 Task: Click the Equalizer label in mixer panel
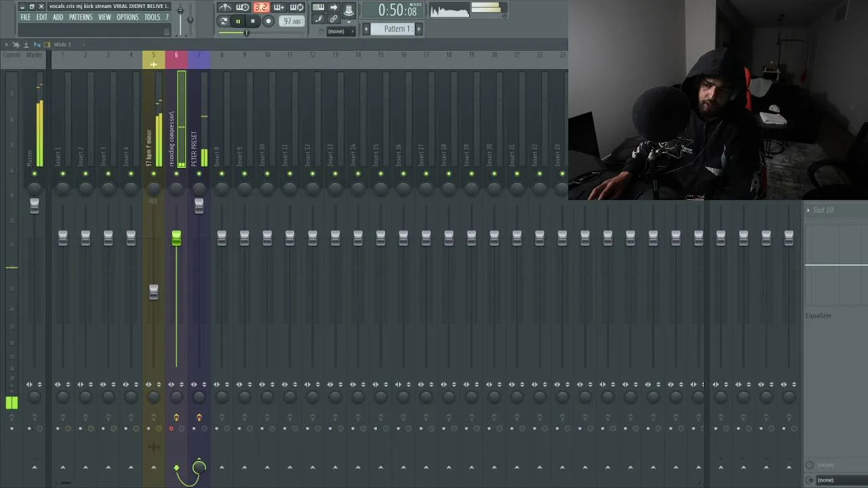(818, 316)
